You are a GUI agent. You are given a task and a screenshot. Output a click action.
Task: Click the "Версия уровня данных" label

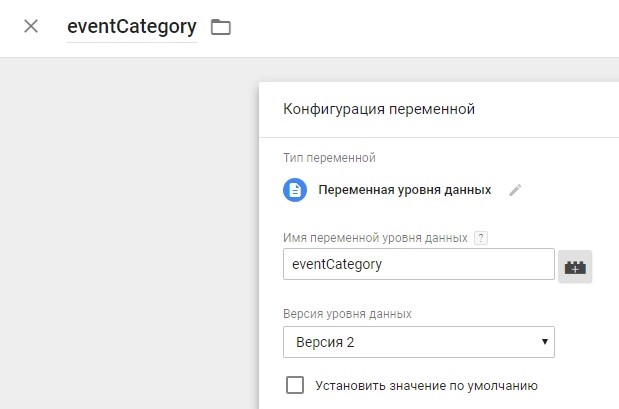click(348, 314)
